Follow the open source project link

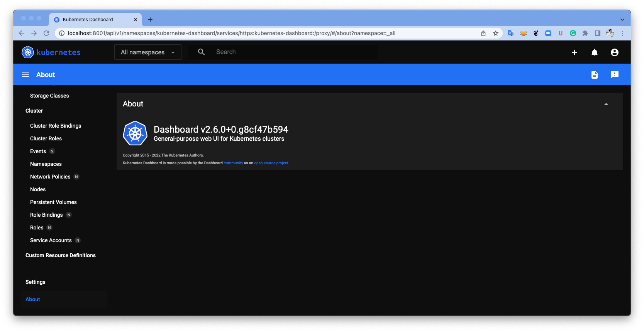[271, 163]
